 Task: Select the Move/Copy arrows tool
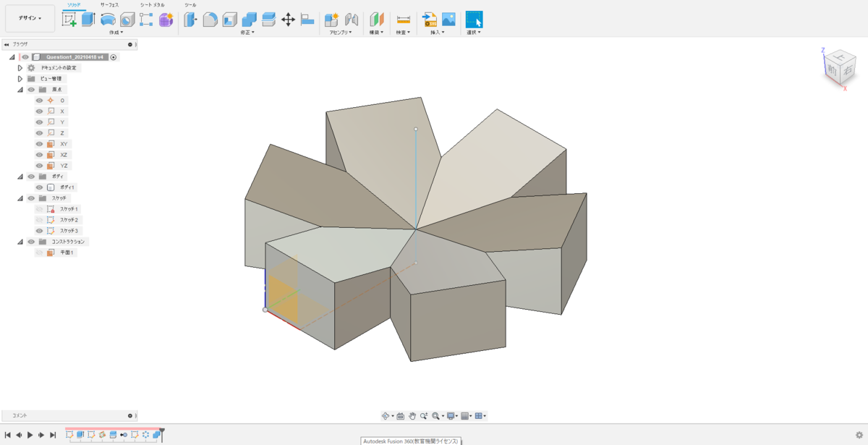pyautogui.click(x=288, y=20)
